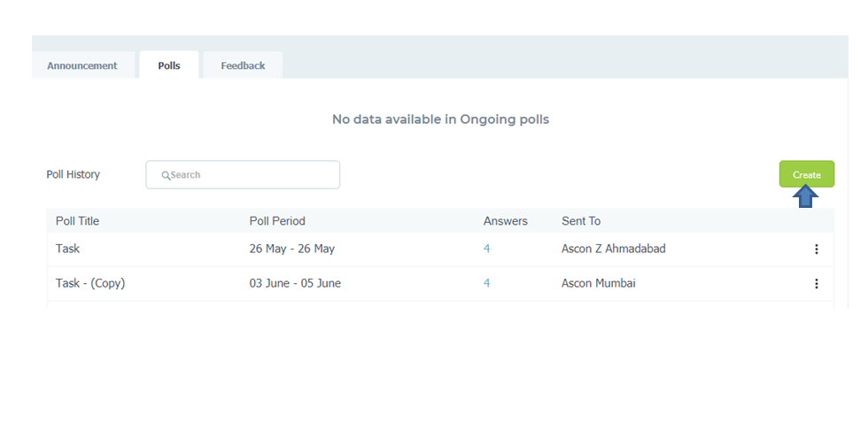868x422 pixels.
Task: Click the Poll Period column header
Action: 277,221
